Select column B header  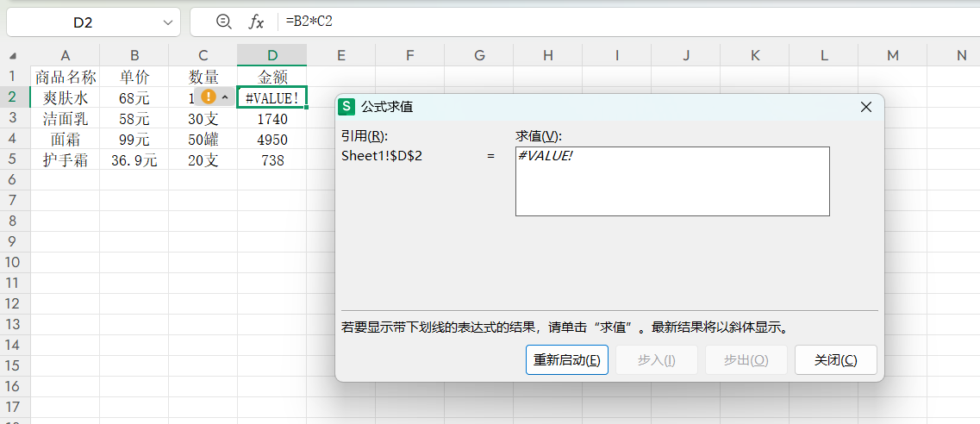click(134, 55)
